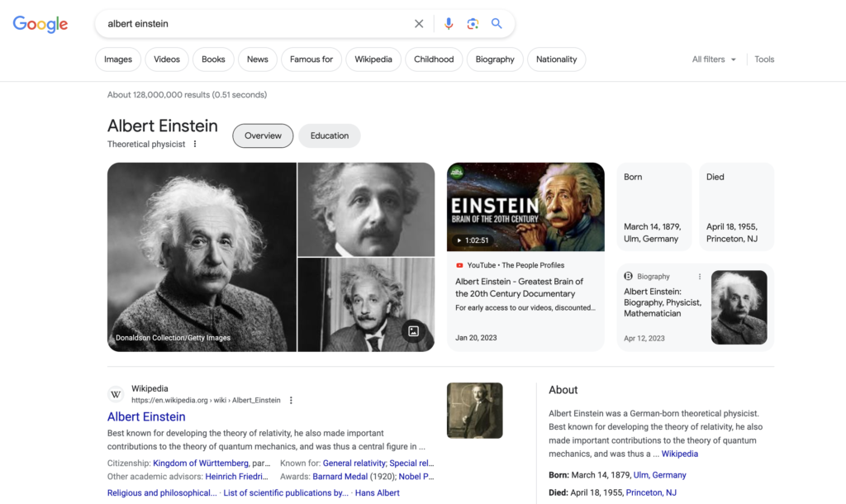Click the blue magnifier search button

click(x=497, y=24)
